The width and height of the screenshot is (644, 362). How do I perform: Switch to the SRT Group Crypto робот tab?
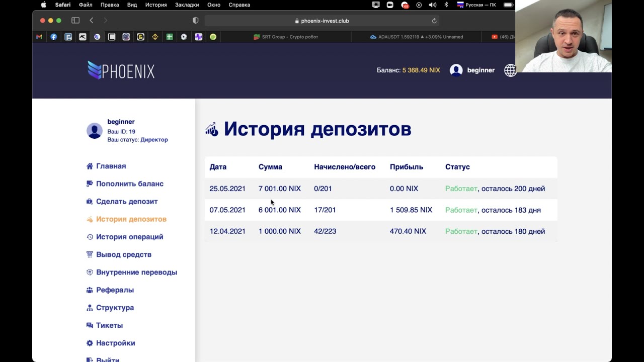pos(286,37)
